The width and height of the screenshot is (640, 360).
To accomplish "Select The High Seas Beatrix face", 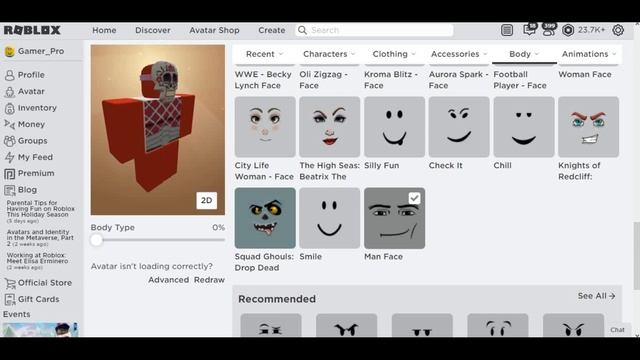I will coord(329,127).
